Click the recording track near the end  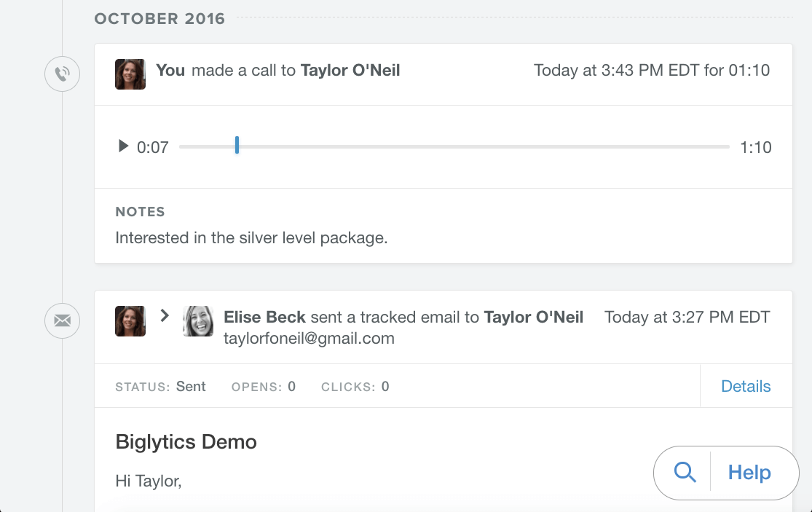pyautogui.click(x=714, y=146)
